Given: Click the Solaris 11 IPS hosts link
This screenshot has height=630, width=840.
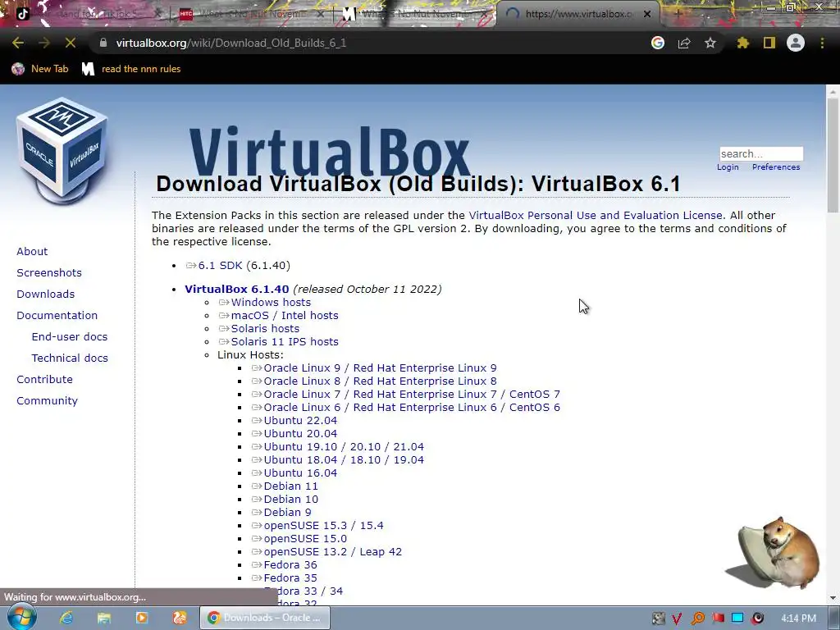Looking at the screenshot, I should coord(285,342).
